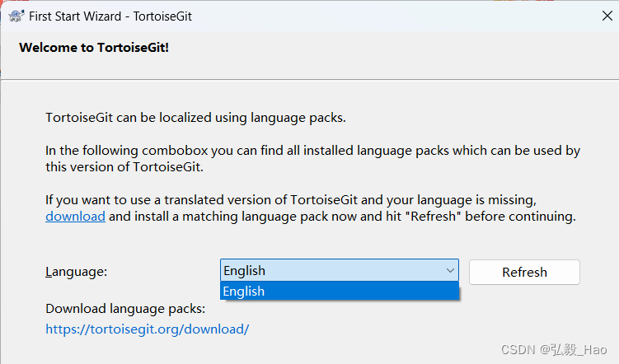This screenshot has height=364, width=619.
Task: Open the https://tortoisegit.org/download/ link
Action: coord(147,329)
